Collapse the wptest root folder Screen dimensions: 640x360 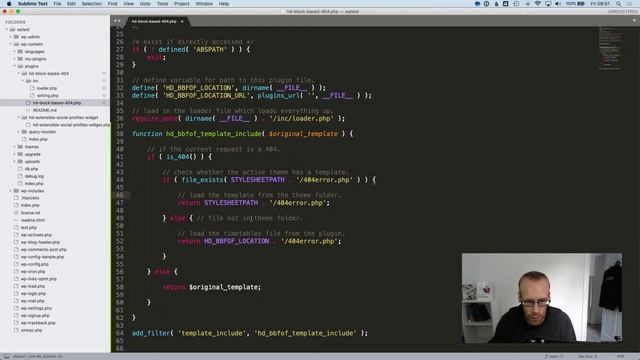(7, 29)
